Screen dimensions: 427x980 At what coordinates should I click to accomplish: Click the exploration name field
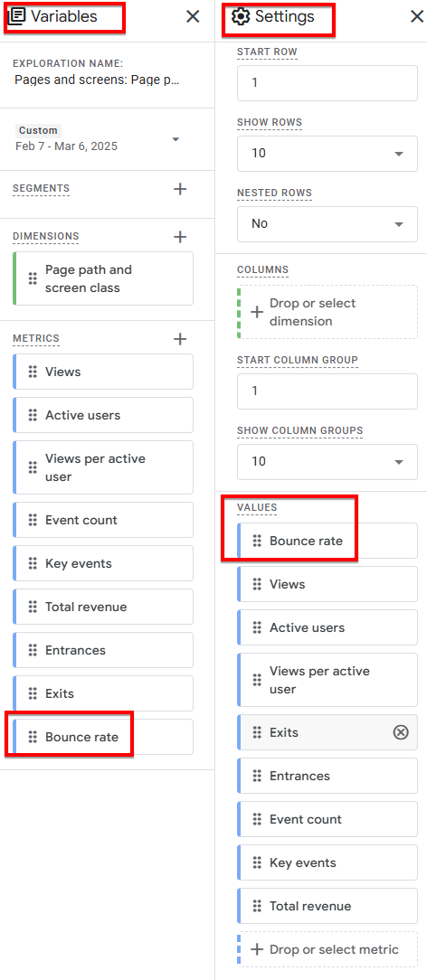(98, 80)
